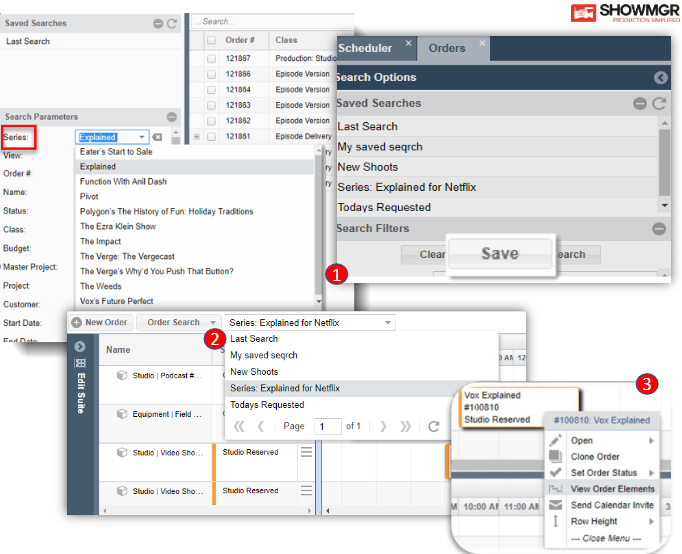The image size is (682, 554).
Task: Minimize Saved Searches in Search Options
Action: 640,103
